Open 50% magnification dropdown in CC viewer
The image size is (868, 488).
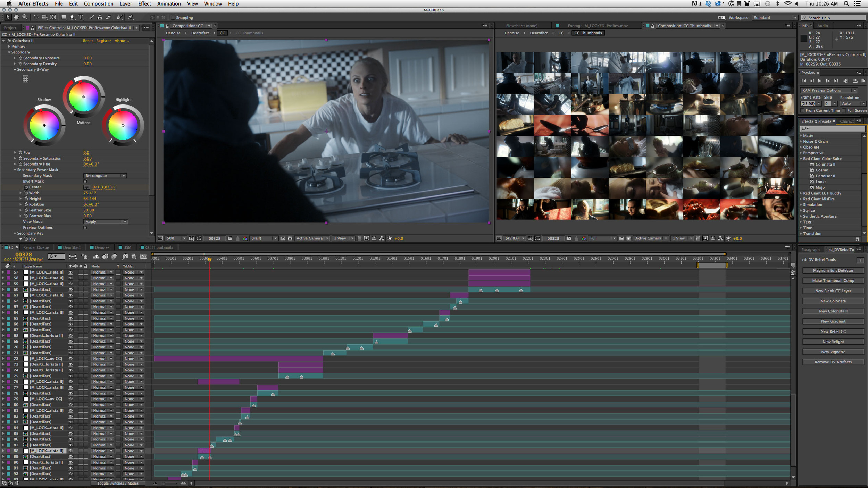[176, 239]
